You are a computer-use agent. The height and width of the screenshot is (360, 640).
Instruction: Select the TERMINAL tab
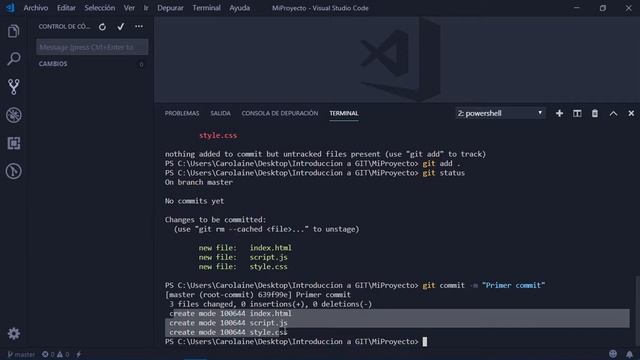click(x=344, y=113)
